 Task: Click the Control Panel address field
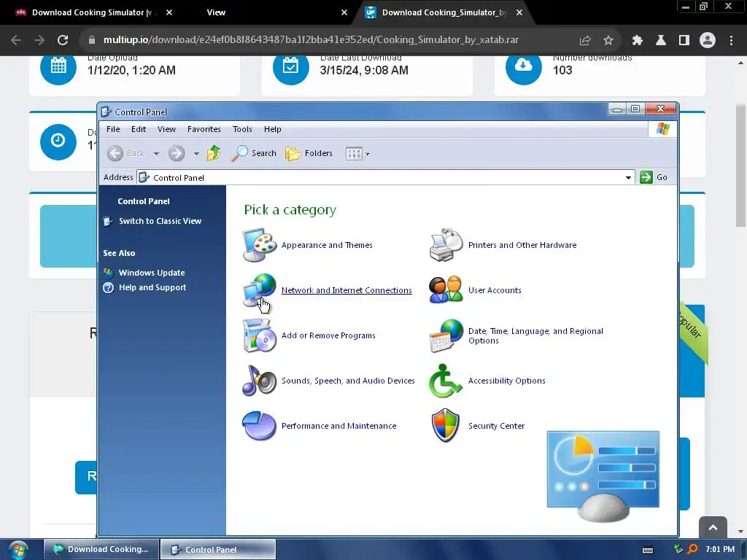[385, 178]
